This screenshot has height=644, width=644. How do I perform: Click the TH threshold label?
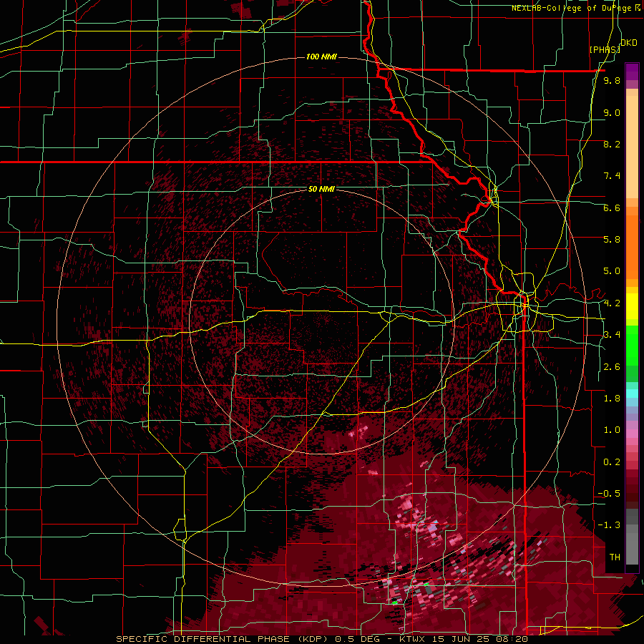(615, 557)
